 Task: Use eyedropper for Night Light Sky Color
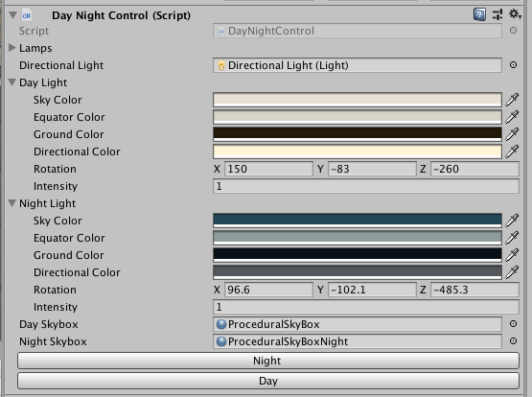(x=512, y=221)
